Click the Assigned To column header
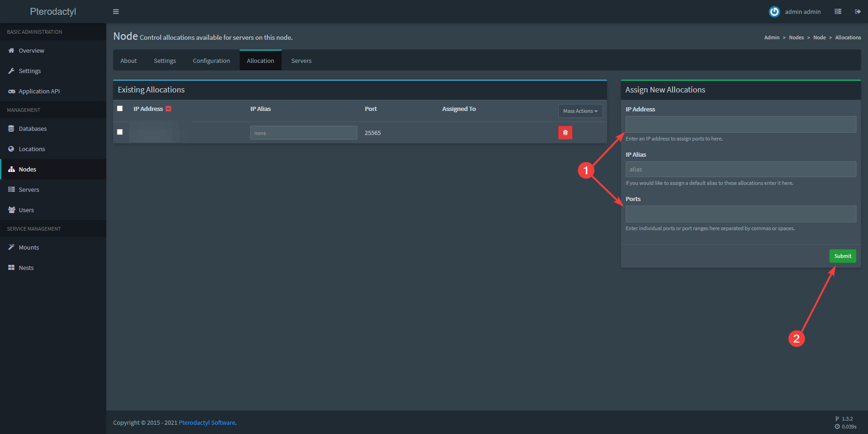This screenshot has height=434, width=868. tap(459, 109)
